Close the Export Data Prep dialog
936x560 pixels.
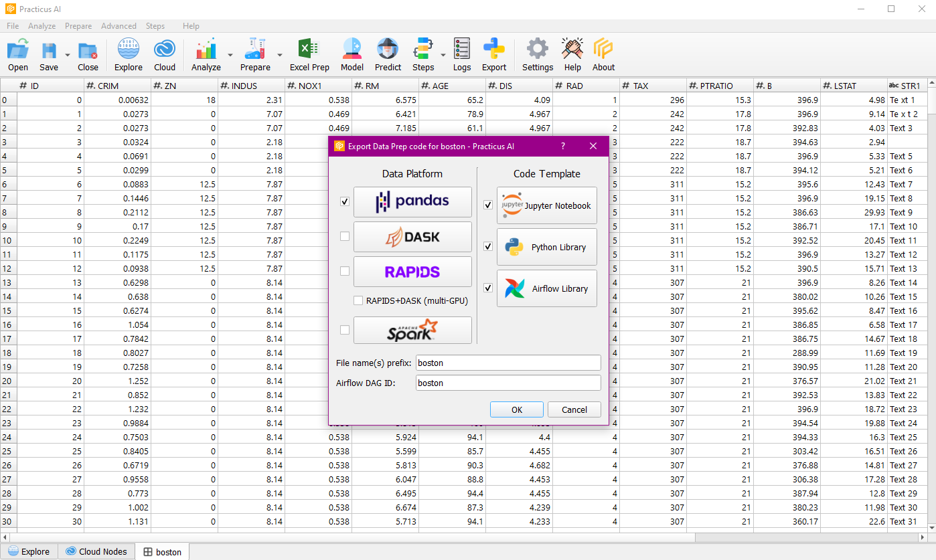[x=593, y=146]
